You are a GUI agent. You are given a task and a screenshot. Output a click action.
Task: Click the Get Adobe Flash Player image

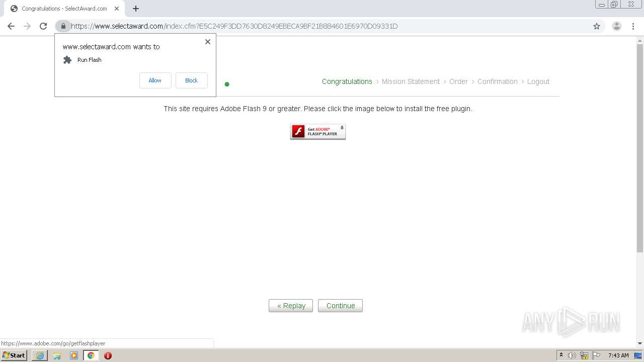(318, 131)
